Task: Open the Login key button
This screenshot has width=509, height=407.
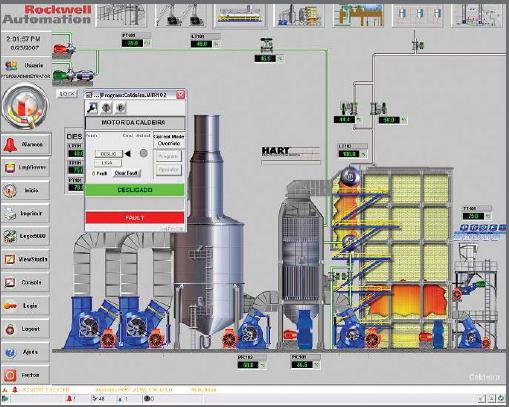Action: 26,306
